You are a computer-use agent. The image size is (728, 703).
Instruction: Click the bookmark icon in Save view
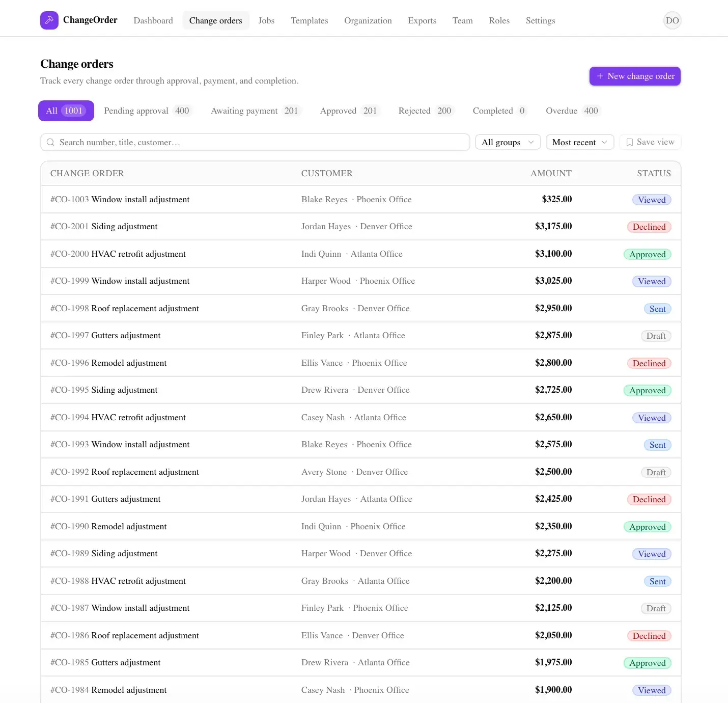click(630, 142)
